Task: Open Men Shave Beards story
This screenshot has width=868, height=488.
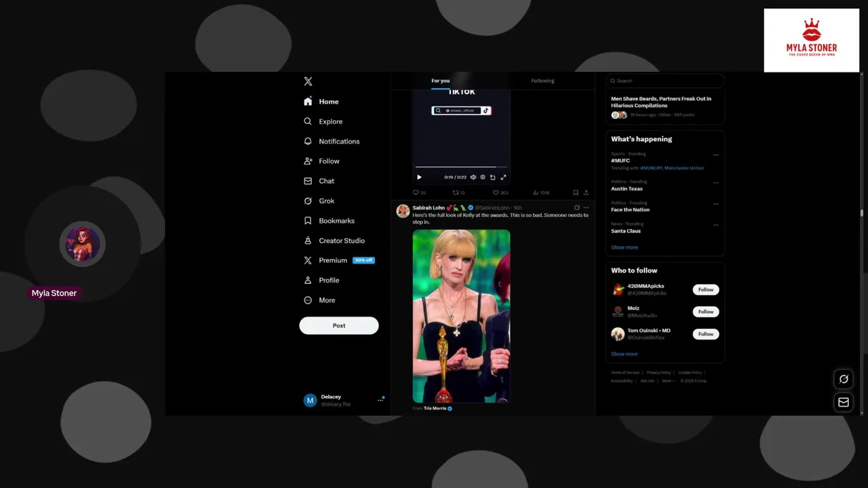Action: (665, 106)
